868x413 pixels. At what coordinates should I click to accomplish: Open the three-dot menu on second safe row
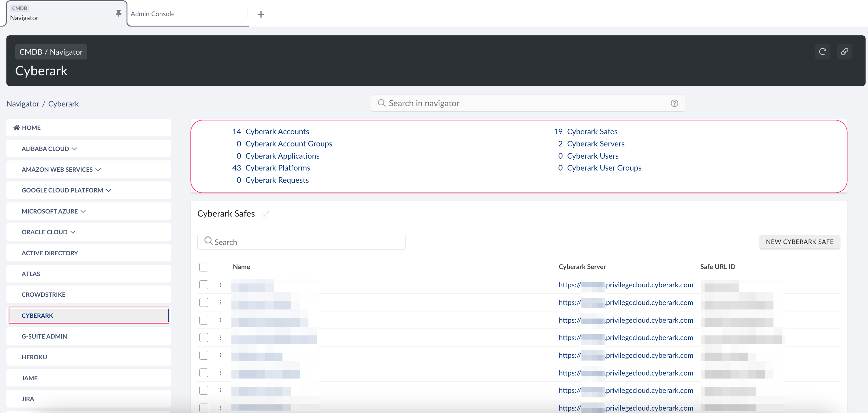point(220,302)
